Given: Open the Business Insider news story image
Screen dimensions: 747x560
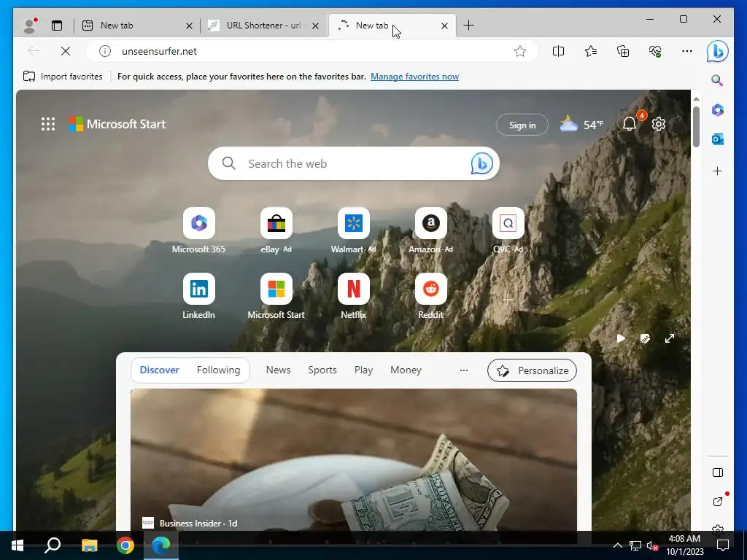Looking at the screenshot, I should point(354,459).
